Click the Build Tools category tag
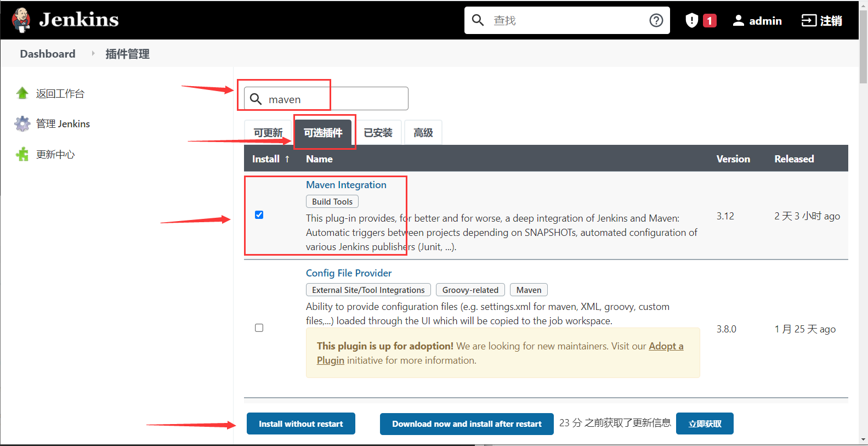Image resolution: width=868 pixels, height=446 pixels. tap(332, 201)
